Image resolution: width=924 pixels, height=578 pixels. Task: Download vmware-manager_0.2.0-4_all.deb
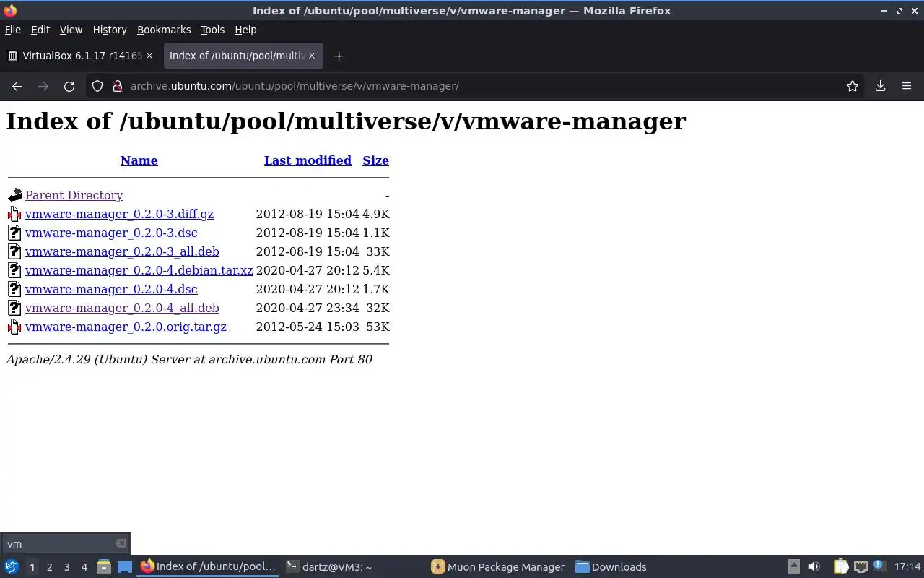122,308
